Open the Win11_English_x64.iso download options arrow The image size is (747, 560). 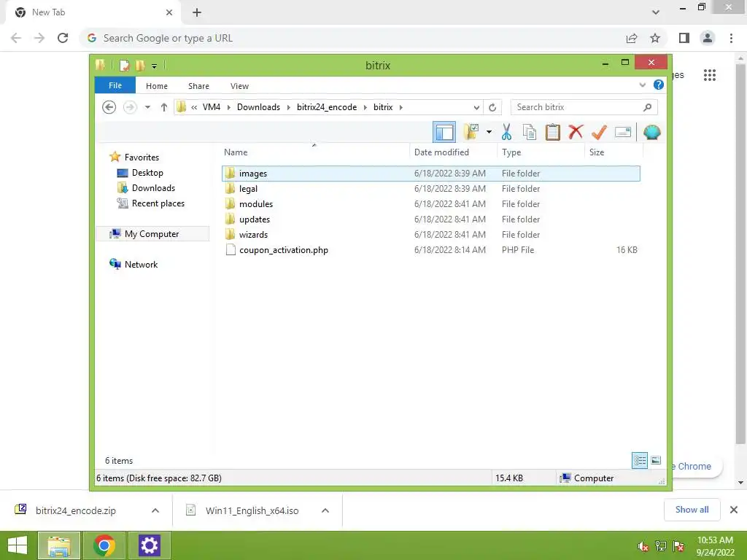(325, 510)
